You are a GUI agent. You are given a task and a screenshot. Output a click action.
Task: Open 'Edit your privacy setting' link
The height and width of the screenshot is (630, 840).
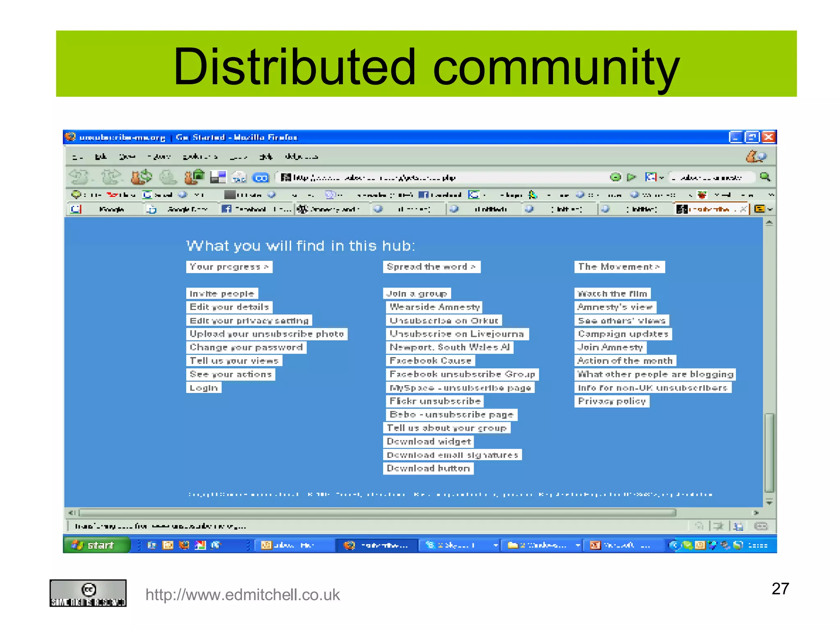click(x=249, y=320)
